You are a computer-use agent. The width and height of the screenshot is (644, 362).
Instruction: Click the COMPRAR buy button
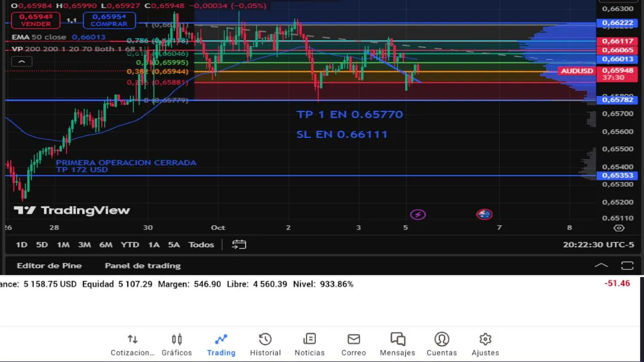pyautogui.click(x=109, y=20)
